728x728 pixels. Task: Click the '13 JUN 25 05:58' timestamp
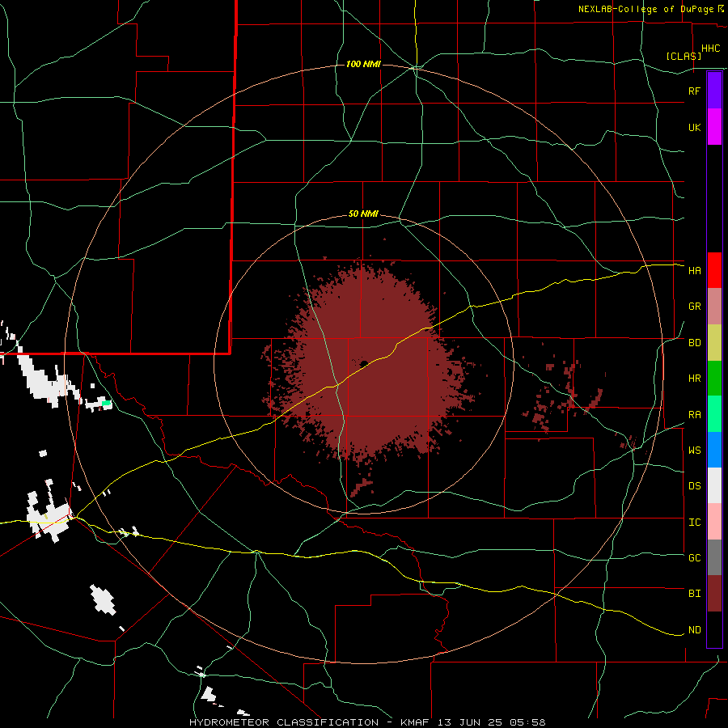click(493, 722)
